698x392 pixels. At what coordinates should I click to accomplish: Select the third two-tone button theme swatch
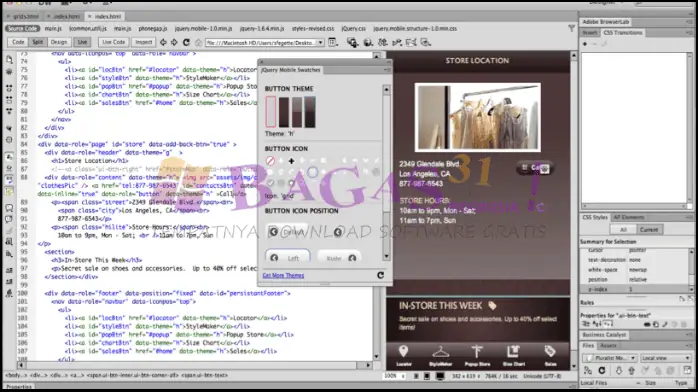[x=297, y=112]
